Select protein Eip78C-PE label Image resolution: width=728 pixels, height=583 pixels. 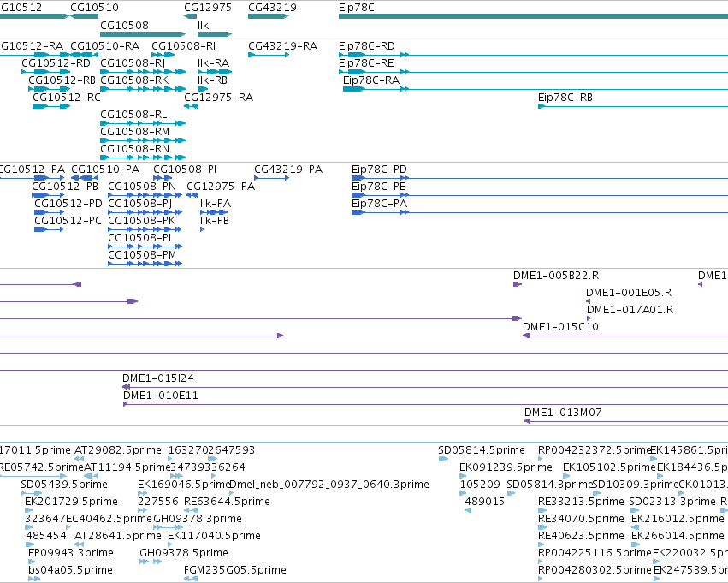click(x=379, y=187)
